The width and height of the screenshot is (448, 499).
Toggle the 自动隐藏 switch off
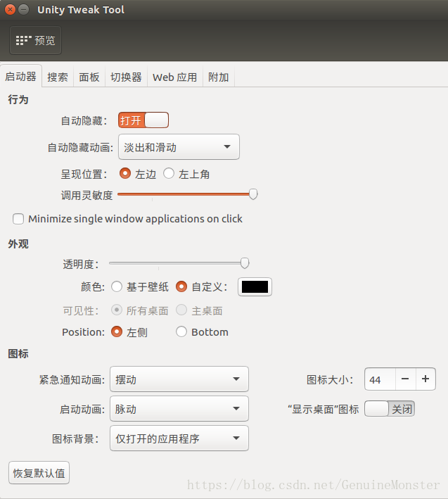[x=143, y=120]
